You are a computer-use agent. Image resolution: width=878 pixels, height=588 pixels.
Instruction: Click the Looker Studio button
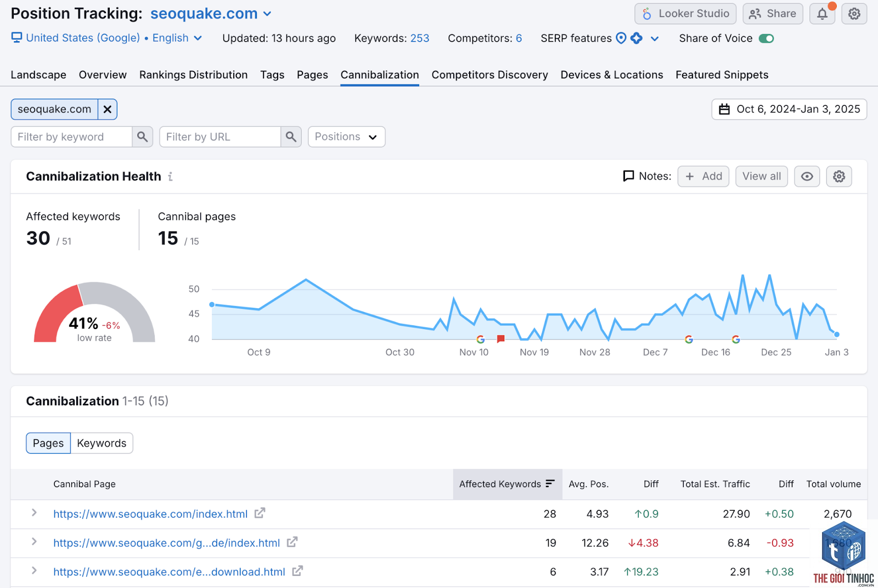[x=685, y=14]
